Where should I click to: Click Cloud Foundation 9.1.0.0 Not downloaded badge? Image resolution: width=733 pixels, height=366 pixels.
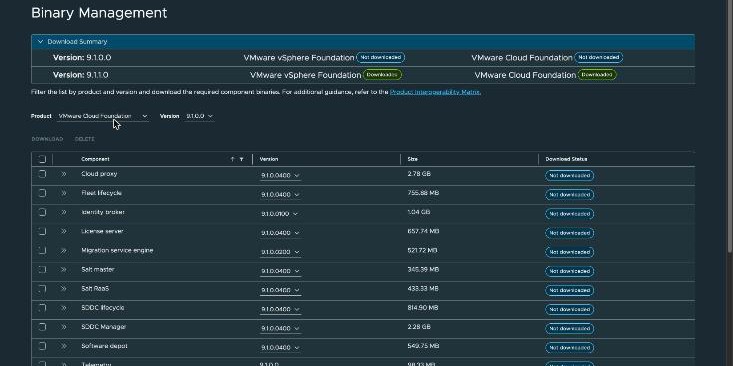click(x=598, y=57)
